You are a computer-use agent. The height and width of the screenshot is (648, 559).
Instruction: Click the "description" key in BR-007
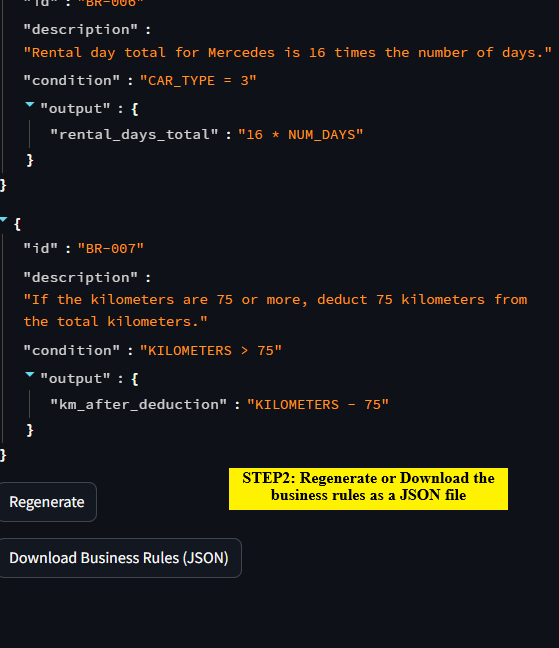point(81,277)
